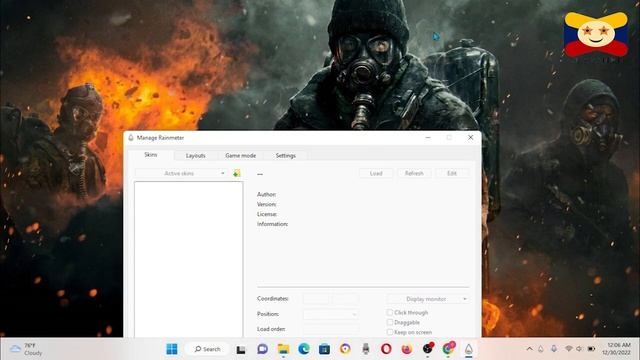Open the Game mode tab

click(240, 156)
